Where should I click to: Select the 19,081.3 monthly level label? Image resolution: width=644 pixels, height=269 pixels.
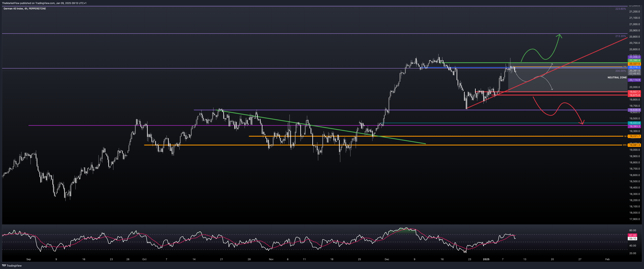coord(635,145)
